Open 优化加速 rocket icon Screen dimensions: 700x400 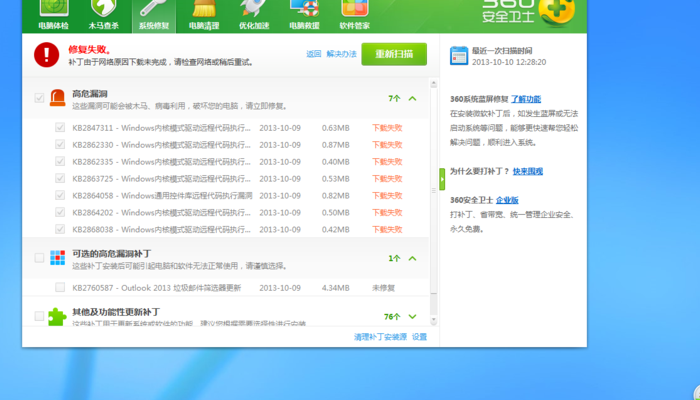pyautogui.click(x=254, y=9)
